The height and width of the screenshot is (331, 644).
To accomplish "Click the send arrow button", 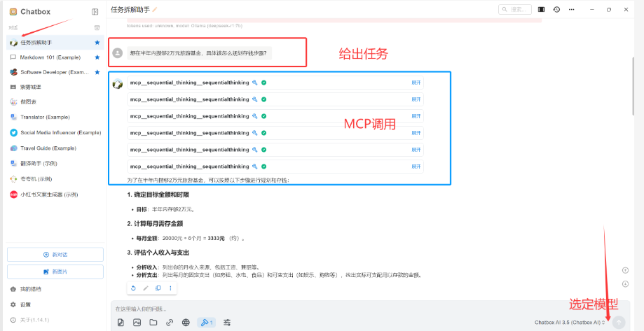I will [619, 322].
